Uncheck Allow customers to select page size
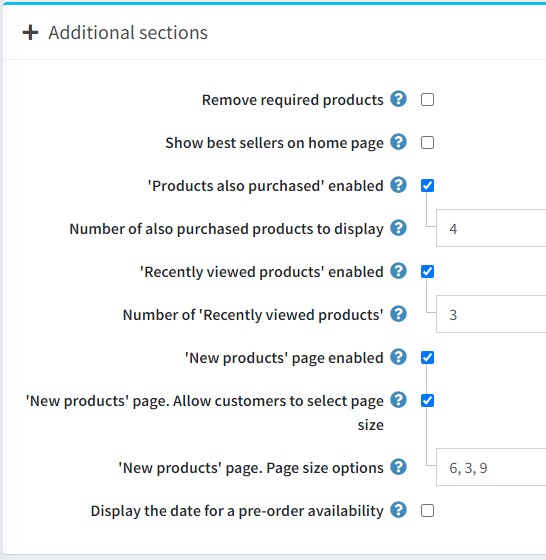This screenshot has width=546, height=560. point(427,401)
